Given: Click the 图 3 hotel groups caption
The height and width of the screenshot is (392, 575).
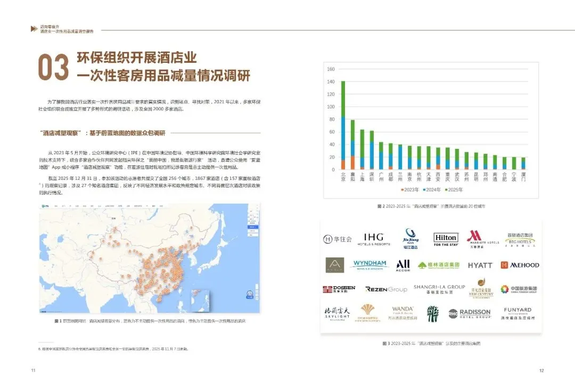Looking at the screenshot, I should point(431,344).
